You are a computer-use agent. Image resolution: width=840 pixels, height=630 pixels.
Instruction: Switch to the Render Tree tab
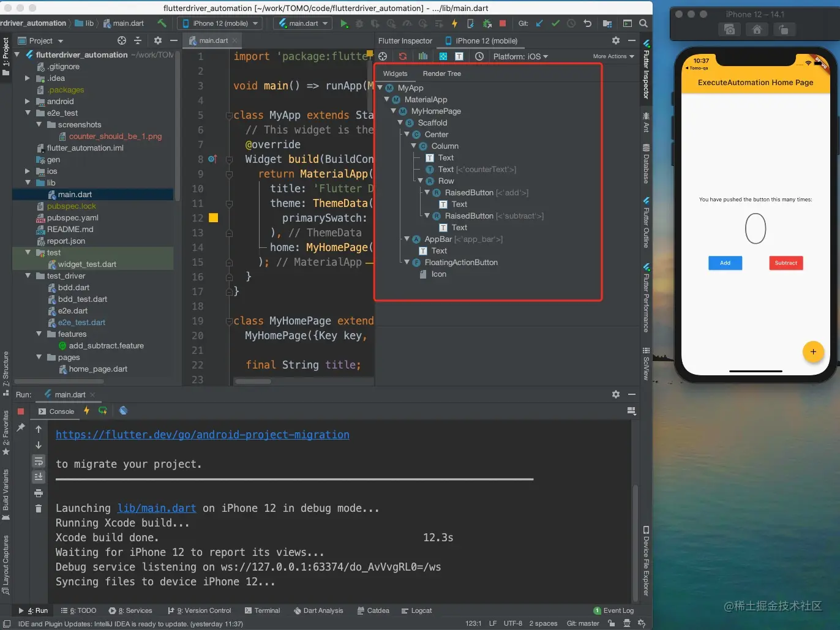[x=442, y=73]
